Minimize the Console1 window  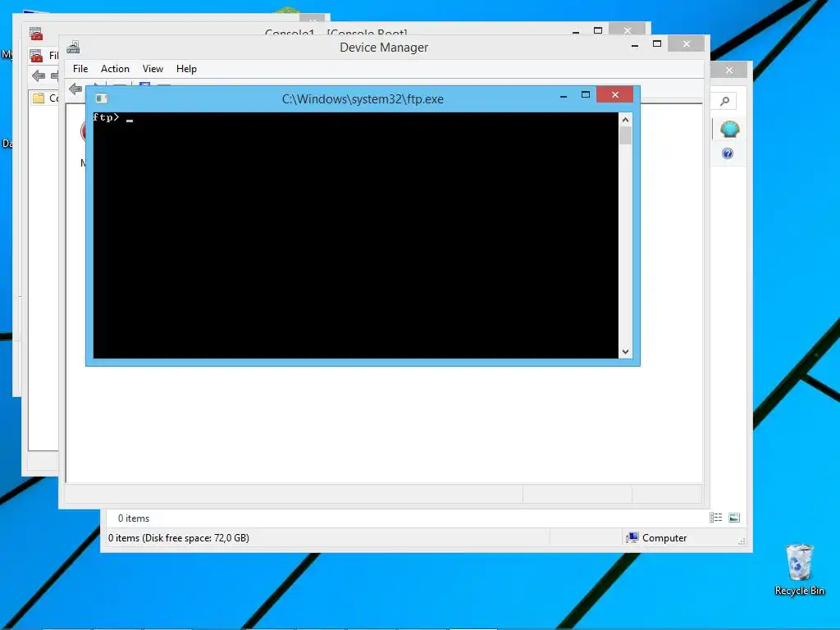tap(576, 32)
